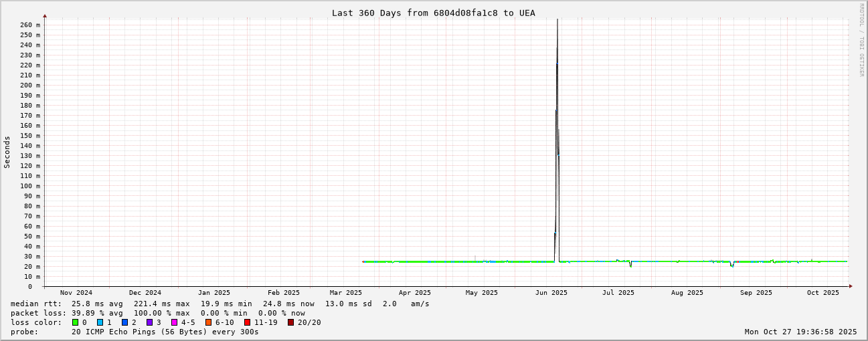Click the median rtt statistics line
The image size is (868, 341).
click(x=220, y=304)
